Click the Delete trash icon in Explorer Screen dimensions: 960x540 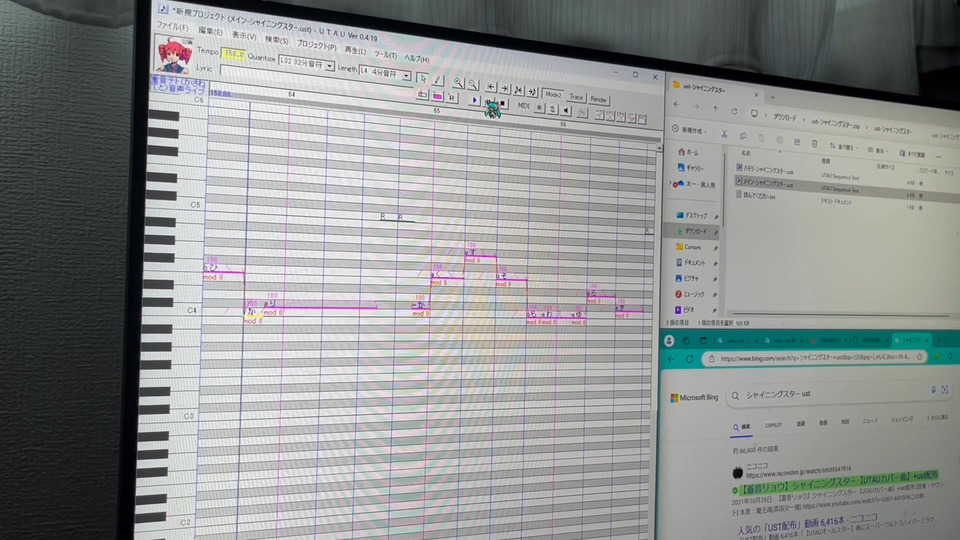(814, 144)
